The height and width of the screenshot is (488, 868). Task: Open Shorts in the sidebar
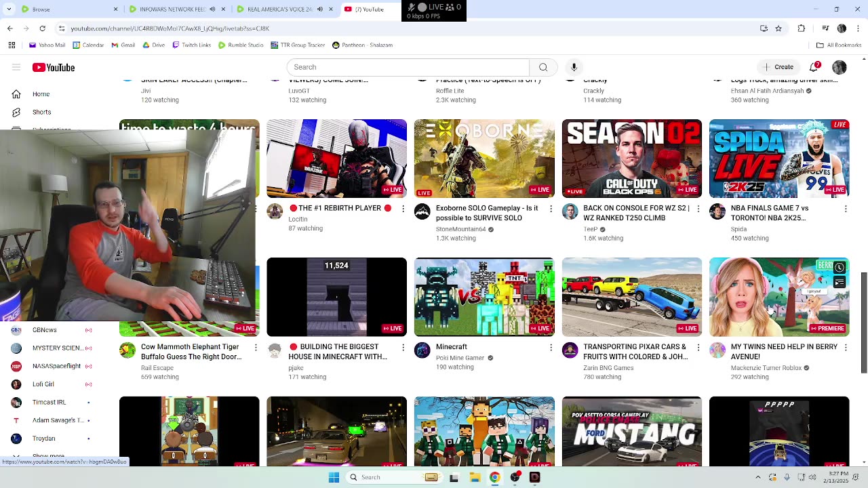pyautogui.click(x=41, y=112)
